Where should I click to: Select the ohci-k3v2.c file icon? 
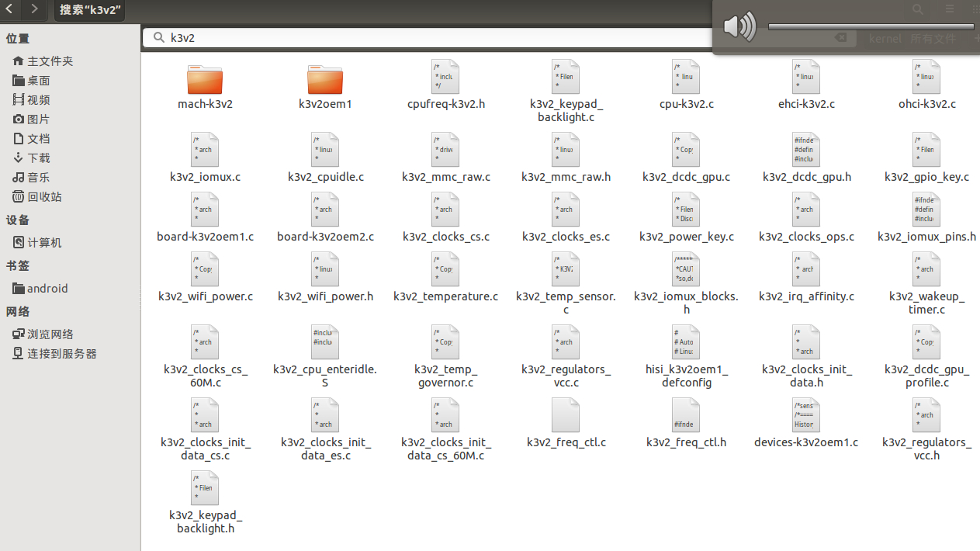(x=926, y=77)
